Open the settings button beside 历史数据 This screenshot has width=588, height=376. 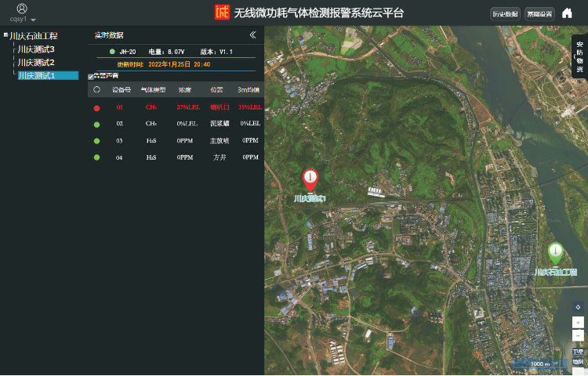coord(539,14)
